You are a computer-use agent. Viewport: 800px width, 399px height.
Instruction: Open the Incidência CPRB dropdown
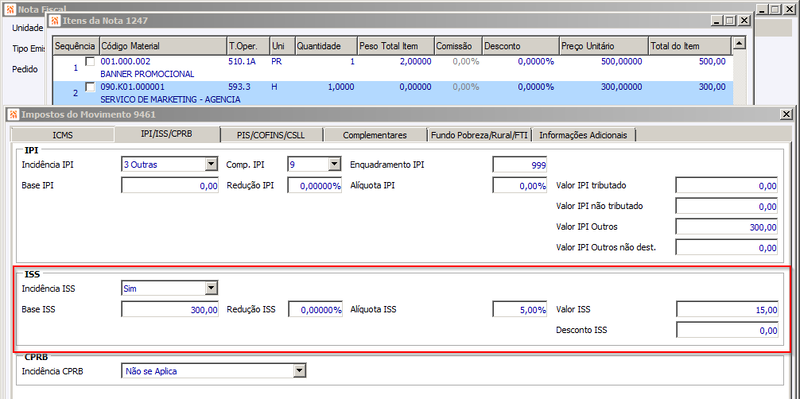click(x=299, y=371)
